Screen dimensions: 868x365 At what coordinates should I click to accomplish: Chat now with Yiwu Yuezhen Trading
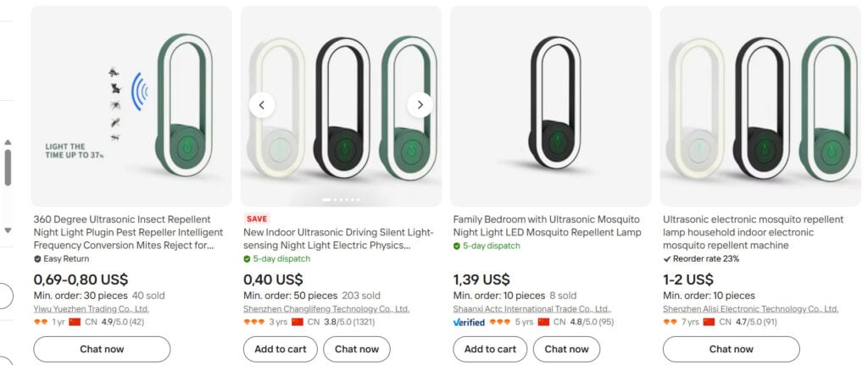pos(102,349)
